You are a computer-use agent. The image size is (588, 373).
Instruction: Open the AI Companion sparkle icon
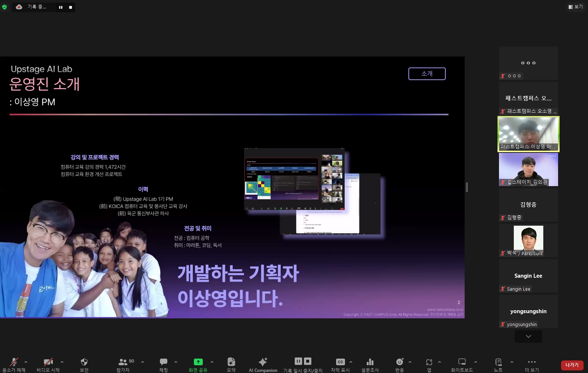click(263, 362)
